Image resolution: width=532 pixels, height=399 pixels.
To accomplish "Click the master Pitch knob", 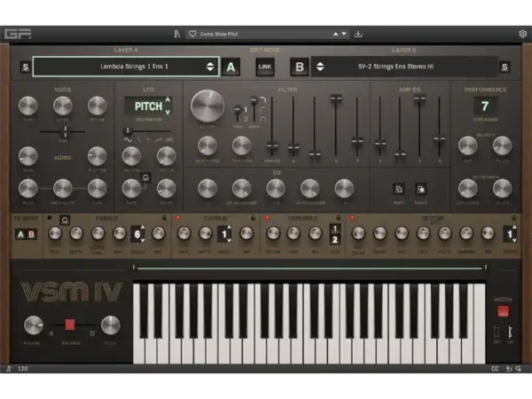I will pyautogui.click(x=110, y=325).
